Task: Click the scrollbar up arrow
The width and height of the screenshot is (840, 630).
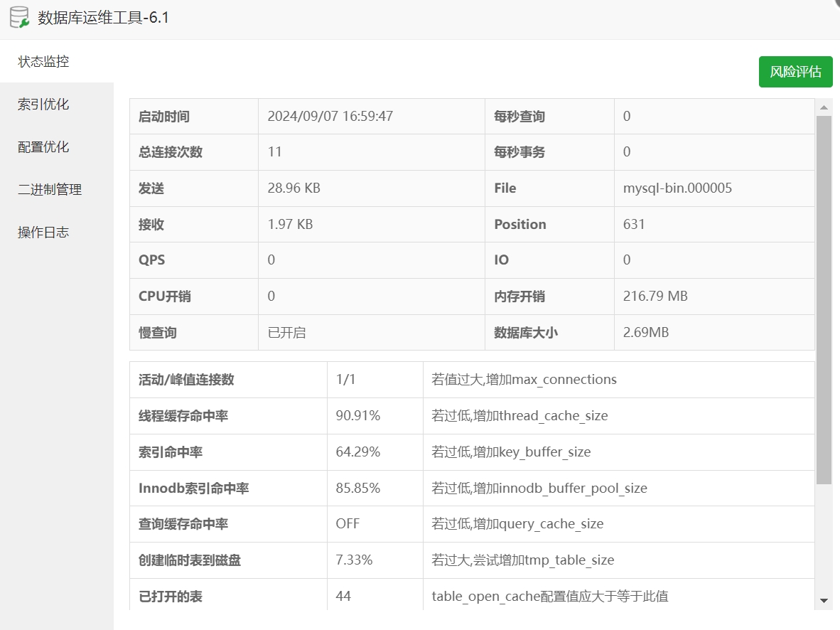Action: pos(824,107)
